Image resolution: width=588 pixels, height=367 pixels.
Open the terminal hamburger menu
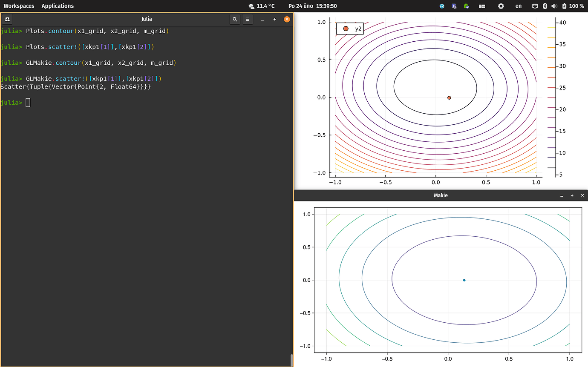coord(248,19)
